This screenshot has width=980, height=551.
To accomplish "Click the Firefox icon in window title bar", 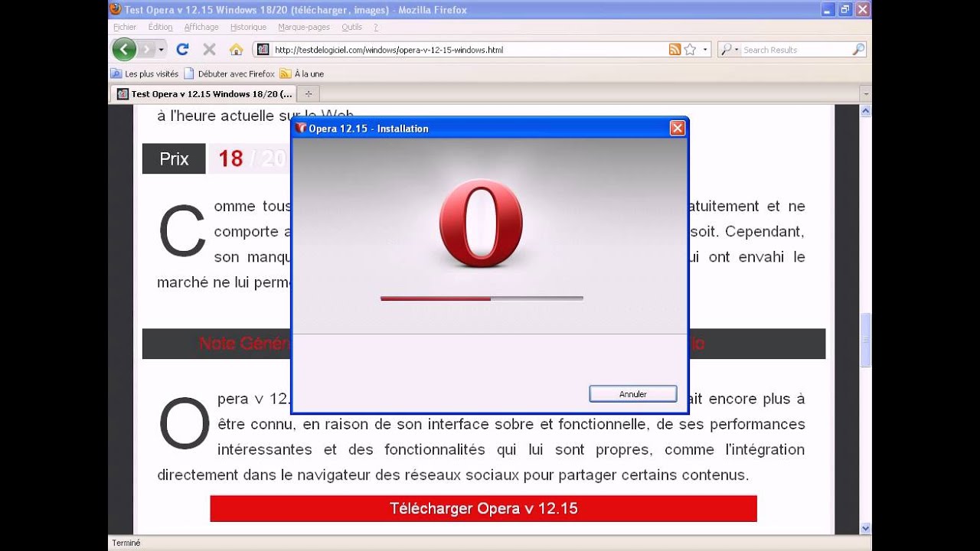I will 116,9.
